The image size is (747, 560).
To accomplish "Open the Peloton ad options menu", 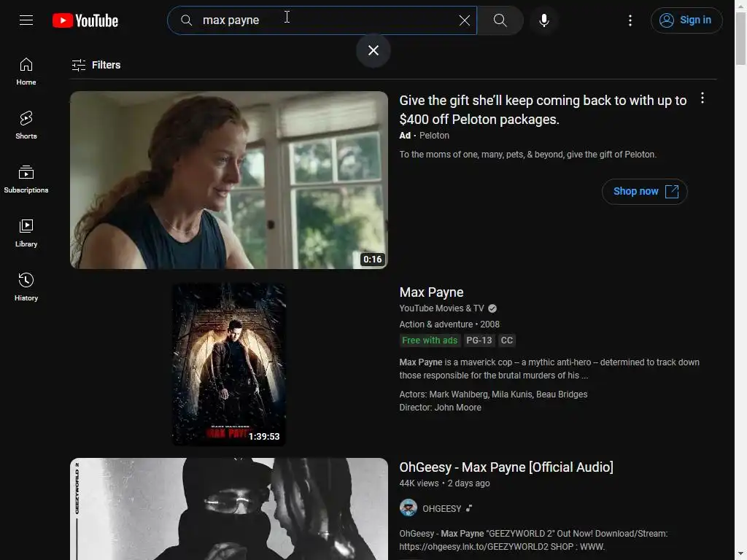I will coord(703,98).
